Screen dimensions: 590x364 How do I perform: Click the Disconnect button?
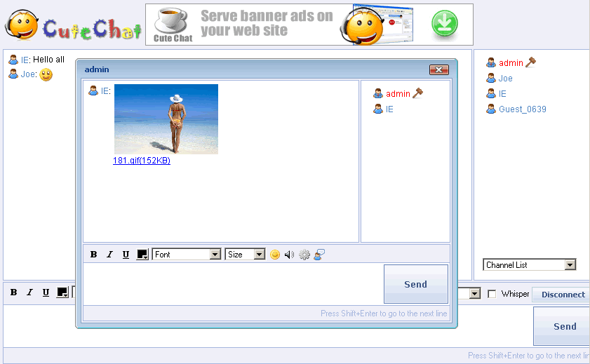pos(563,295)
